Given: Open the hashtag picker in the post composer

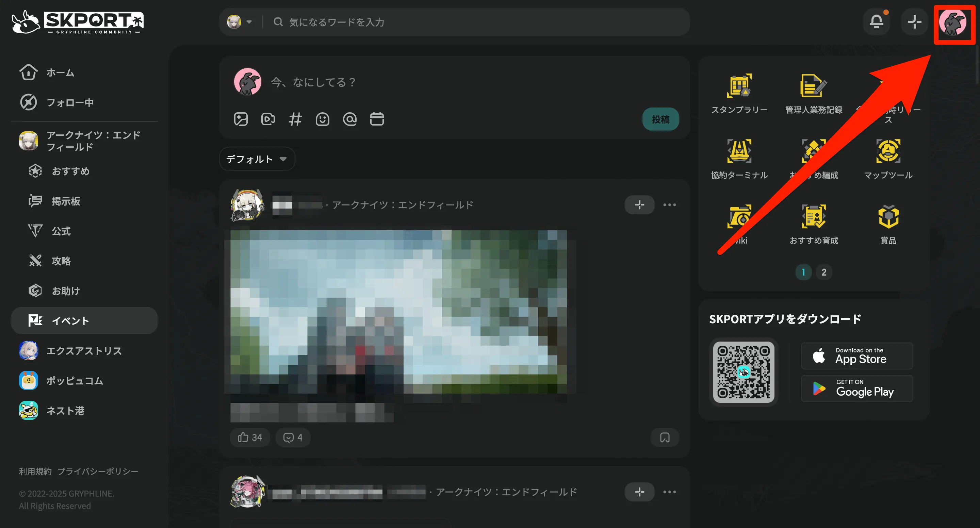Looking at the screenshot, I should (x=295, y=119).
